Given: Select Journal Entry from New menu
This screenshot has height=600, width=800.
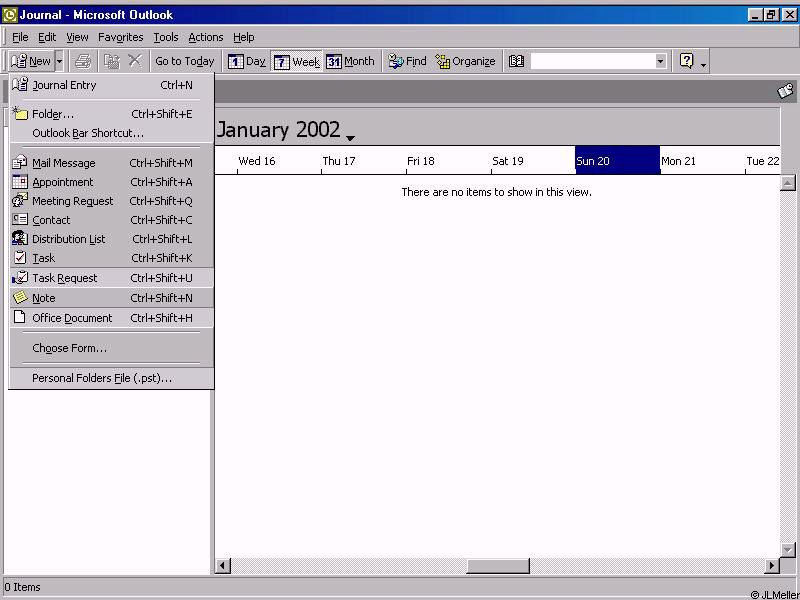Looking at the screenshot, I should pyautogui.click(x=111, y=85).
